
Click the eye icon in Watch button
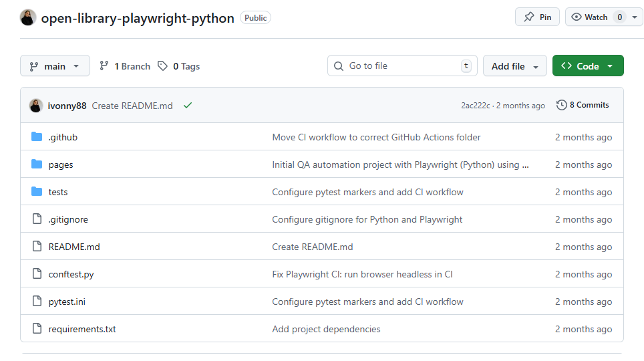pyautogui.click(x=577, y=17)
